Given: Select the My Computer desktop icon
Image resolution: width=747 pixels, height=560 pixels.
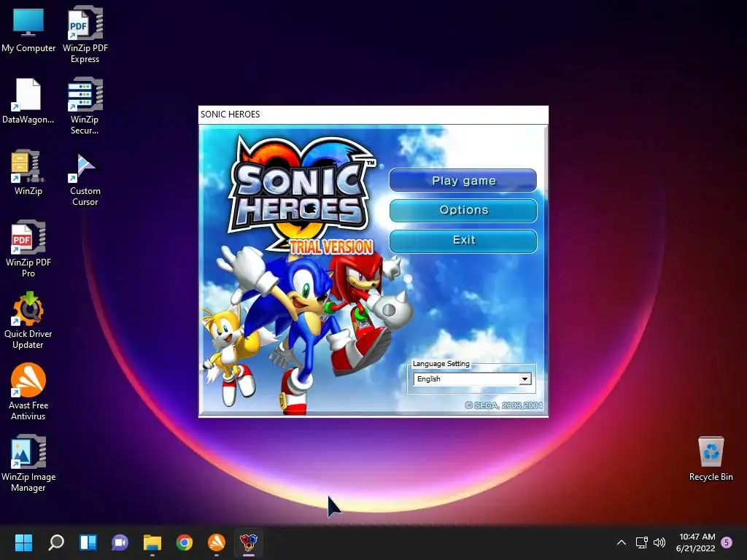Looking at the screenshot, I should (x=28, y=29).
